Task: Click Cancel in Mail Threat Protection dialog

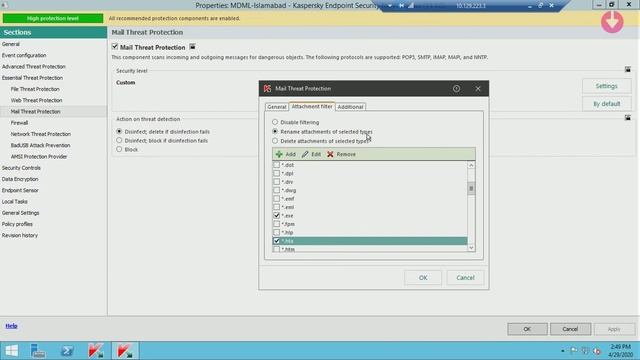Action: tap(465, 278)
